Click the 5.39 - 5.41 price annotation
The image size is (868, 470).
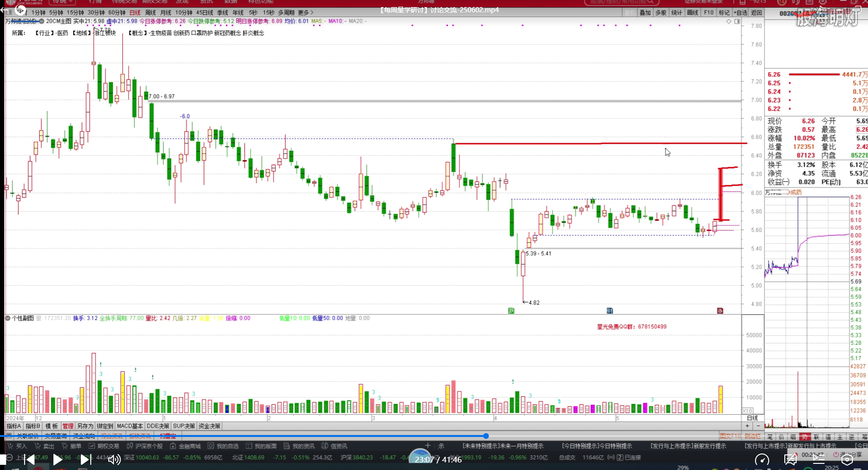(x=538, y=254)
